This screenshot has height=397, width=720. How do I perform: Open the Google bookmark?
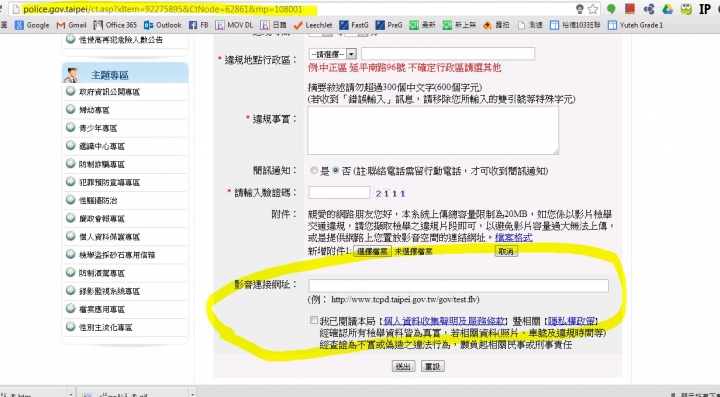32,25
